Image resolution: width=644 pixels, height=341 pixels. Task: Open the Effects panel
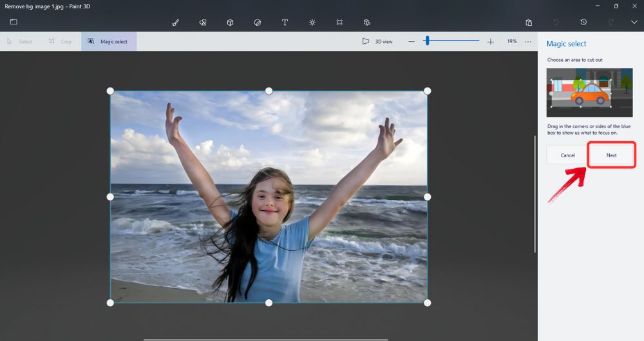pos(312,22)
